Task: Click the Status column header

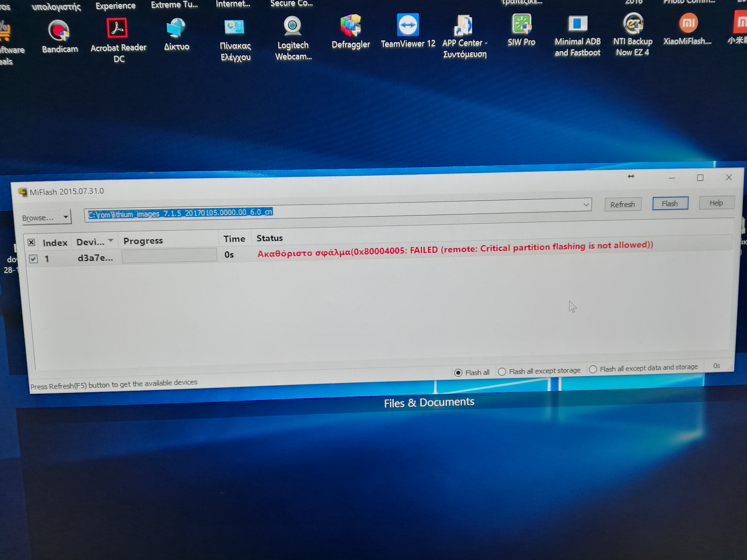Action: tap(270, 238)
